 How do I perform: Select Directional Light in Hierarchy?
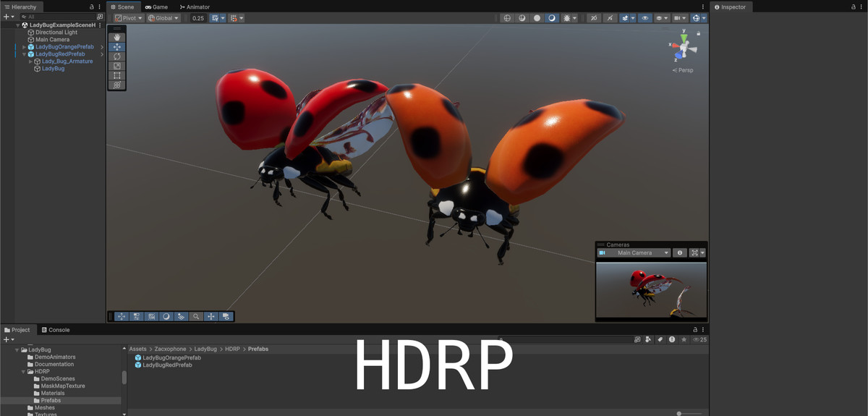coord(56,33)
